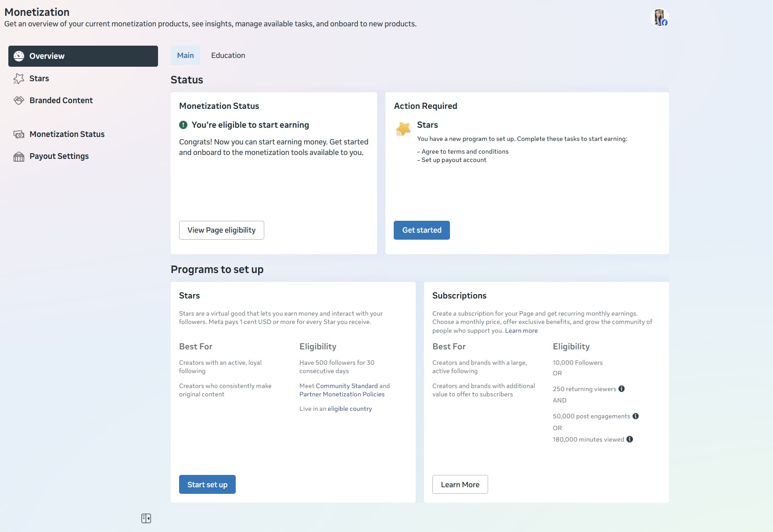The height and width of the screenshot is (532, 773).
Task: Click info icon beside 180,000 minutes viewed
Action: pyautogui.click(x=629, y=439)
